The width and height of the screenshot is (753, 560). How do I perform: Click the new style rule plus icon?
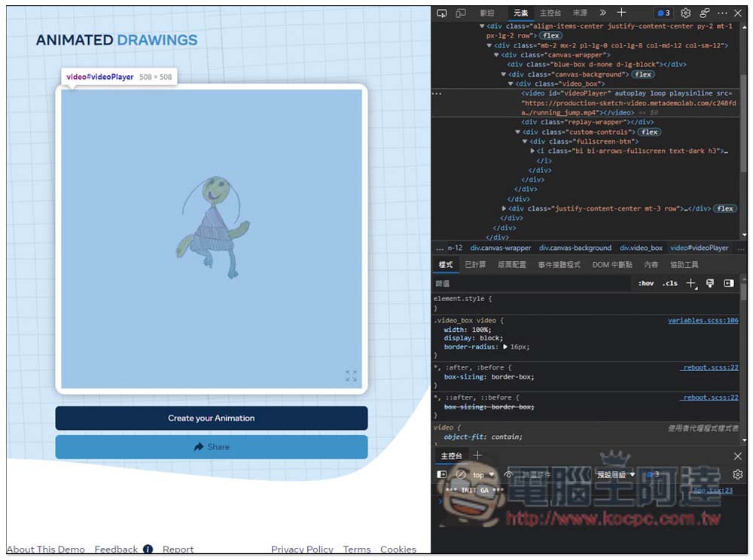691,284
